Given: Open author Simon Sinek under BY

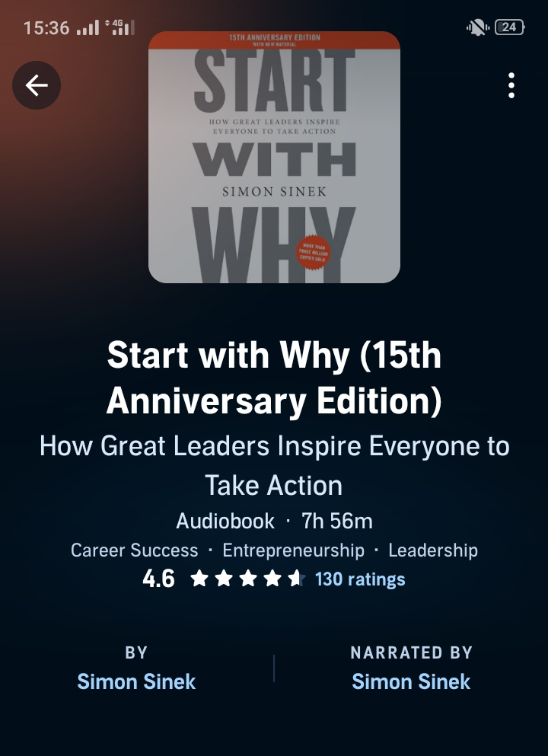Looking at the screenshot, I should (136, 681).
